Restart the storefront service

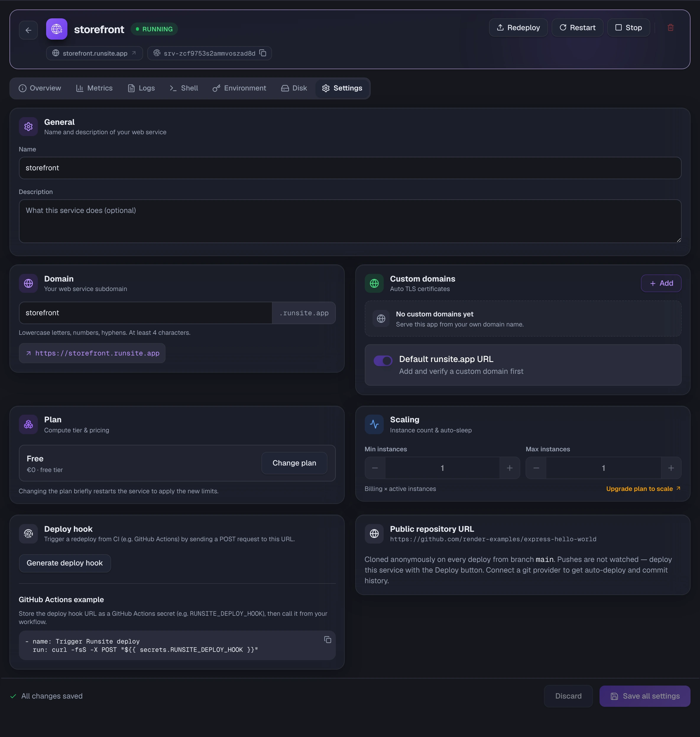pyautogui.click(x=577, y=28)
